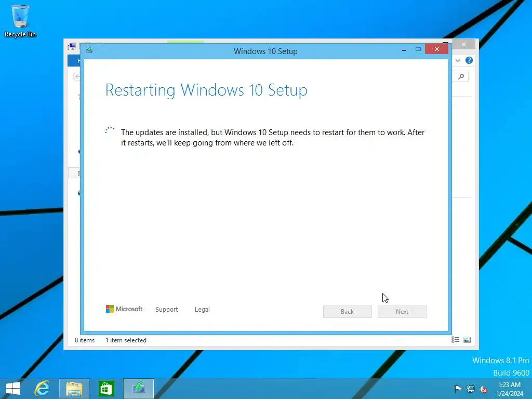The height and width of the screenshot is (399, 532).
Task: Click the Windows Start button
Action: coord(13,389)
